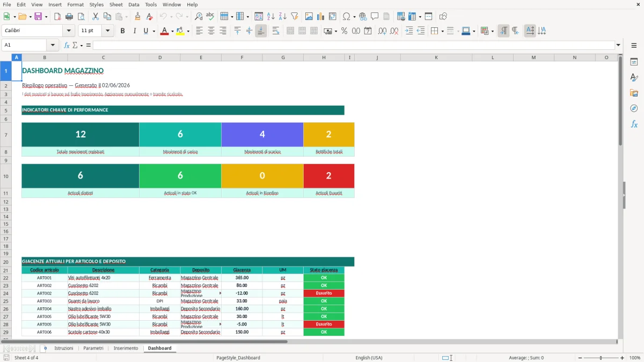
Task: Click the English (USA) language status
Action: click(369, 358)
